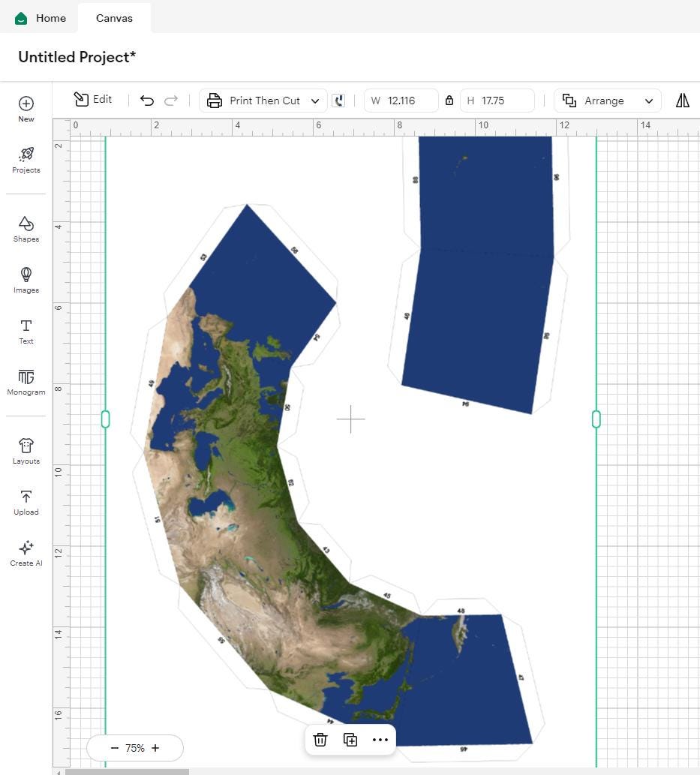This screenshot has height=775, width=700.
Task: Click the width W input field
Action: (x=401, y=101)
